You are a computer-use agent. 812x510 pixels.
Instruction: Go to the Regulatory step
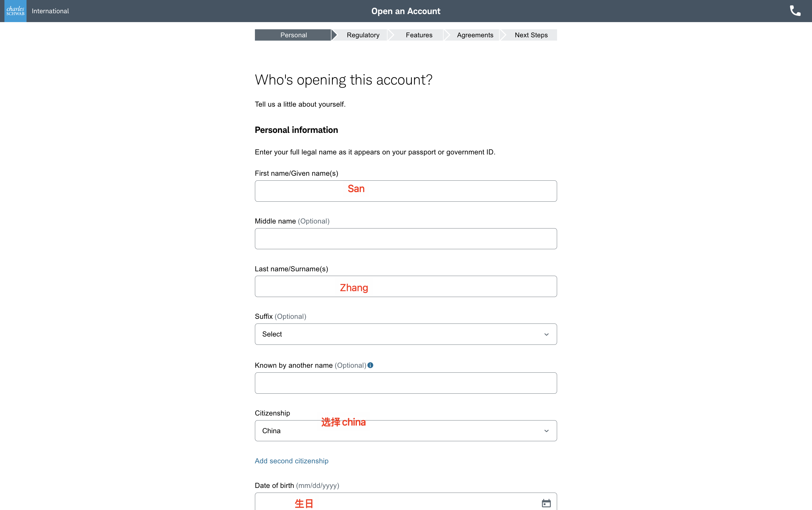pyautogui.click(x=363, y=35)
